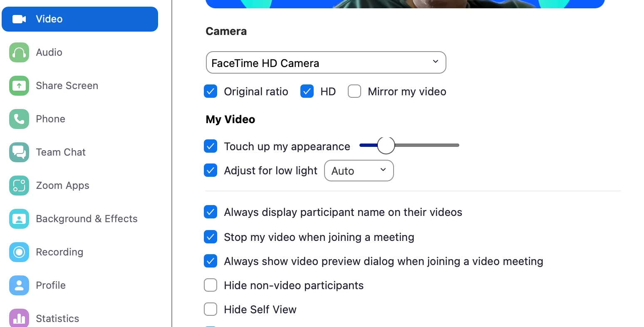Open the FaceTime HD Camera dropdown

326,63
